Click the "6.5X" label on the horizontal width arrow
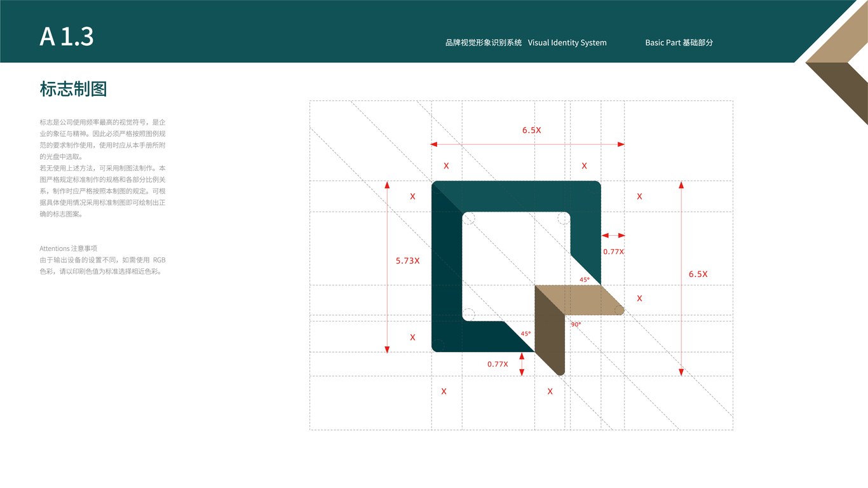 tap(532, 130)
